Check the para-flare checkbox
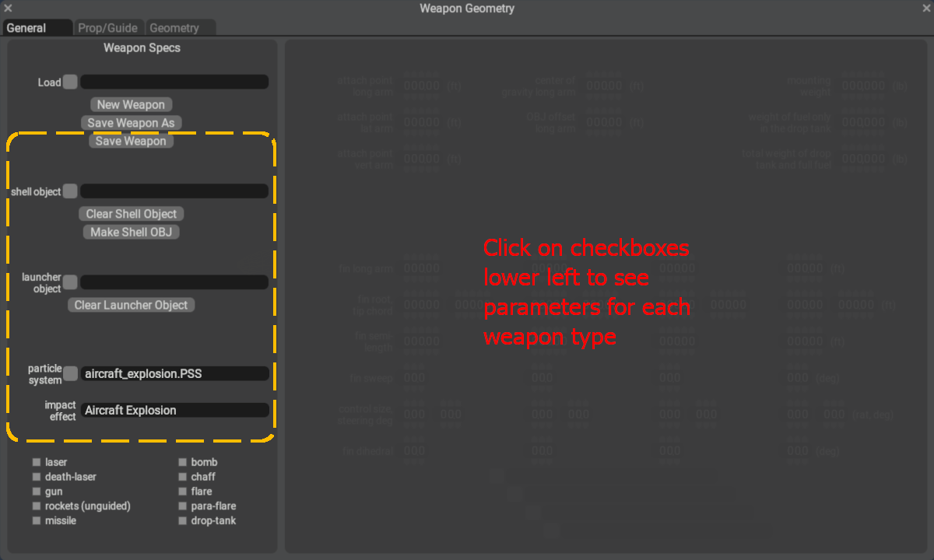Screen dimensions: 934x560 [183, 506]
